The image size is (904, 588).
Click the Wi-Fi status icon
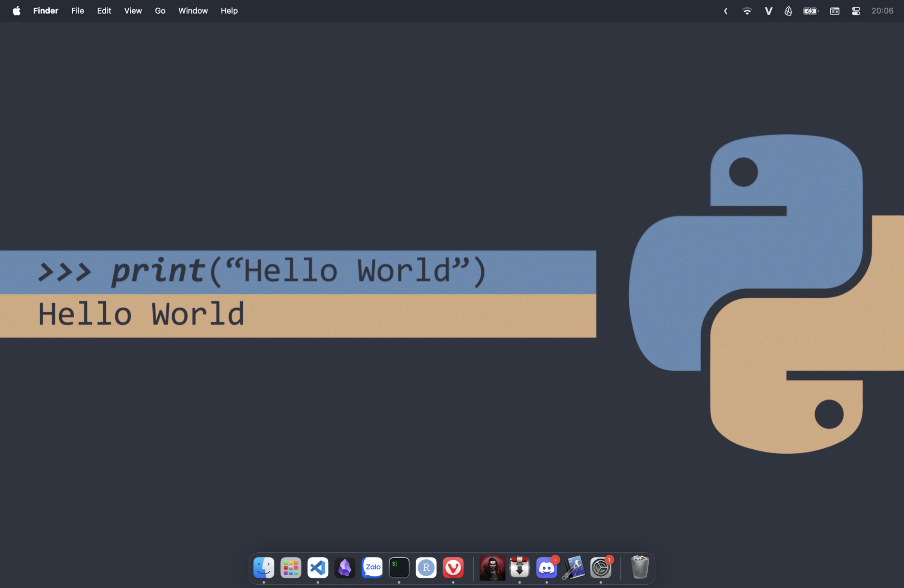pyautogui.click(x=747, y=11)
